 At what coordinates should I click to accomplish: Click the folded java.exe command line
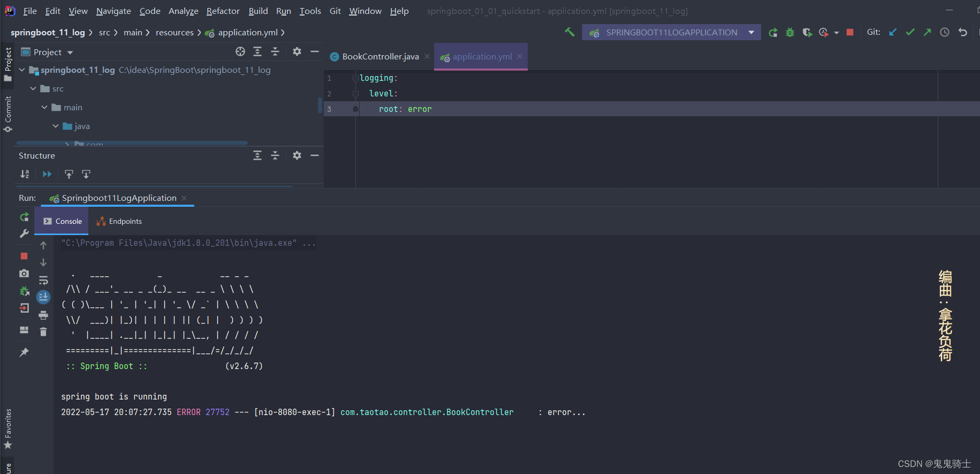click(188, 243)
